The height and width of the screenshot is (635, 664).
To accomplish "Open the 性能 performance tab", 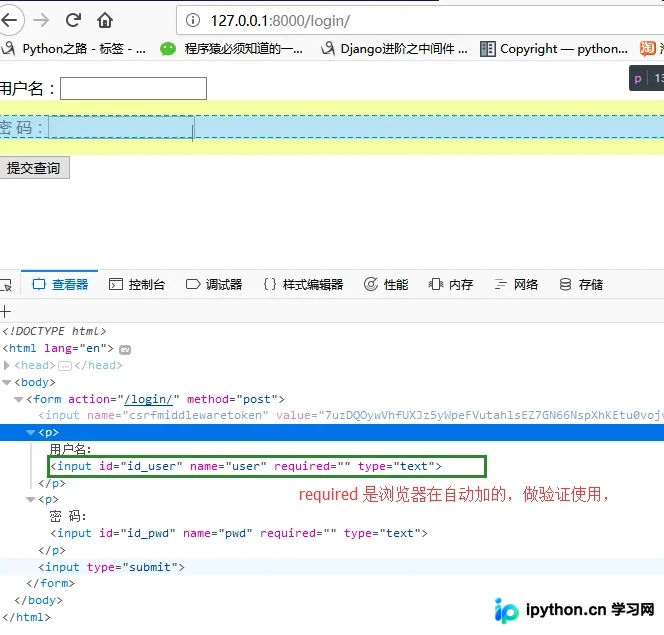I will click(x=386, y=284).
